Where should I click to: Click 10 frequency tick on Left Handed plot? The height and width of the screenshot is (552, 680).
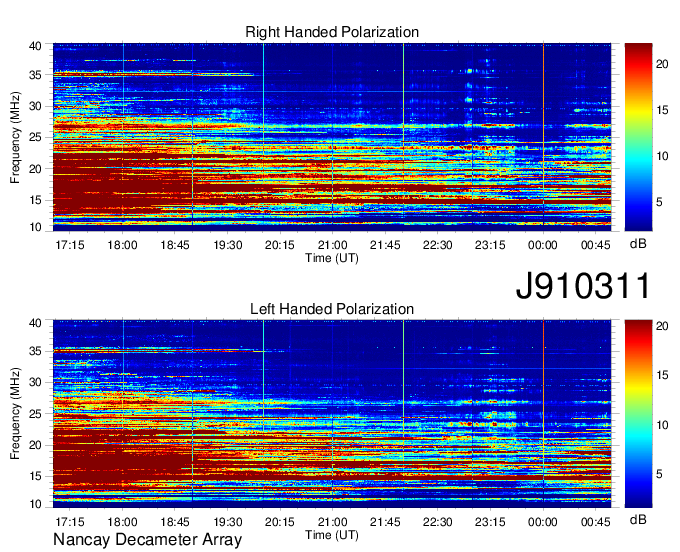pyautogui.click(x=36, y=504)
